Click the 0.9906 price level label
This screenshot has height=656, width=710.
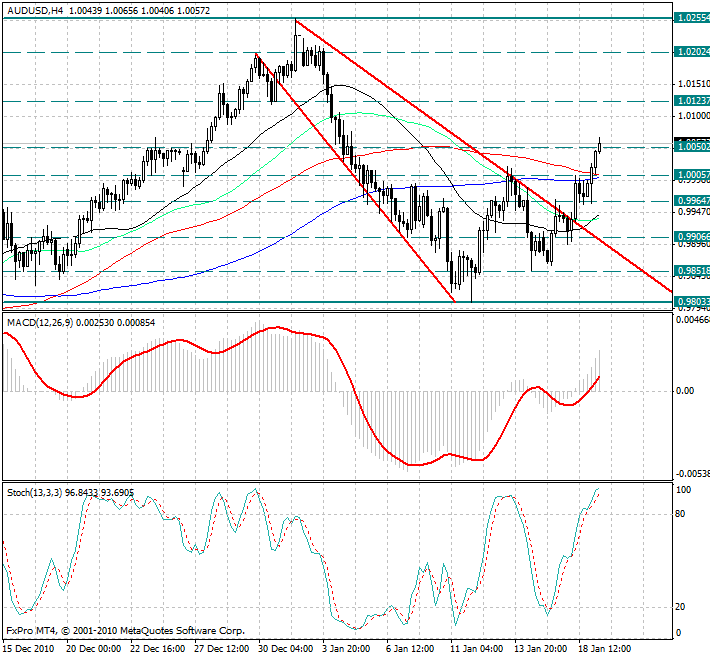692,237
